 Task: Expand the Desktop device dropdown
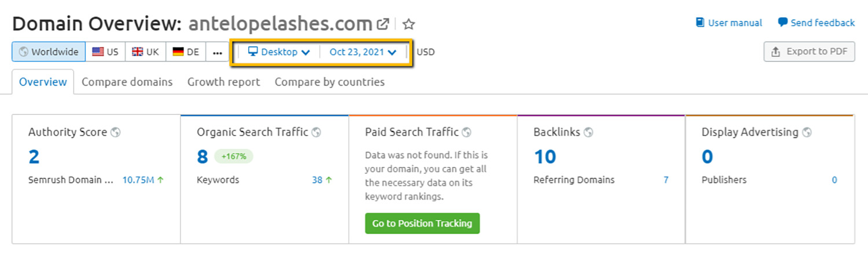[279, 52]
